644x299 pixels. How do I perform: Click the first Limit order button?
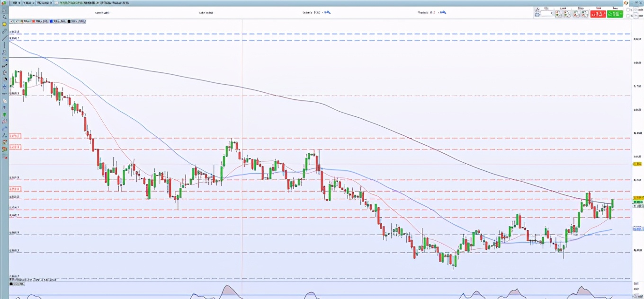click(x=558, y=14)
